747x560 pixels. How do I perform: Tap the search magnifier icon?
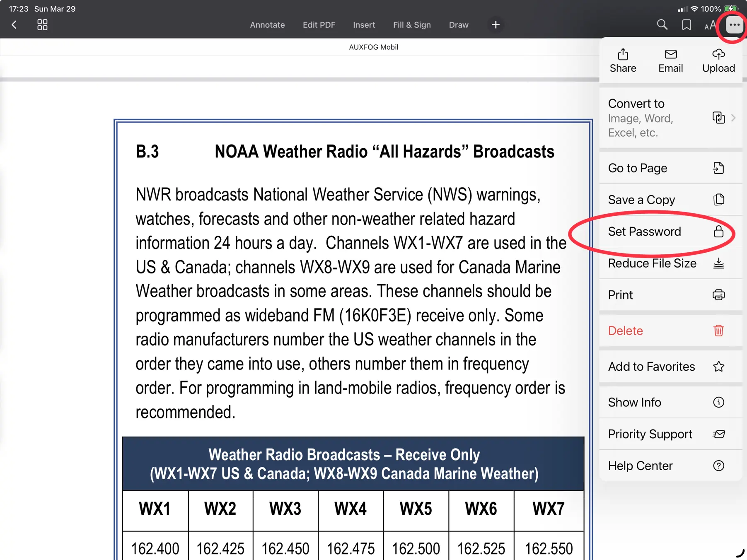(x=662, y=25)
